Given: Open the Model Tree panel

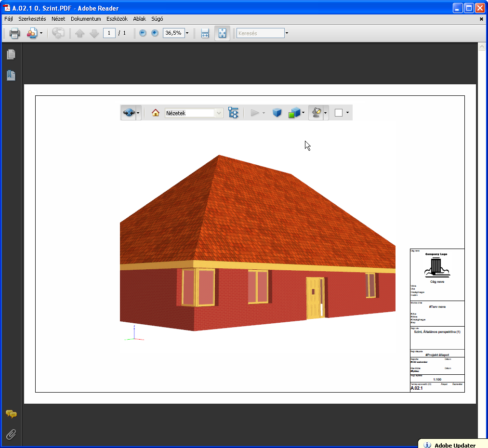Looking at the screenshot, I should (x=233, y=112).
